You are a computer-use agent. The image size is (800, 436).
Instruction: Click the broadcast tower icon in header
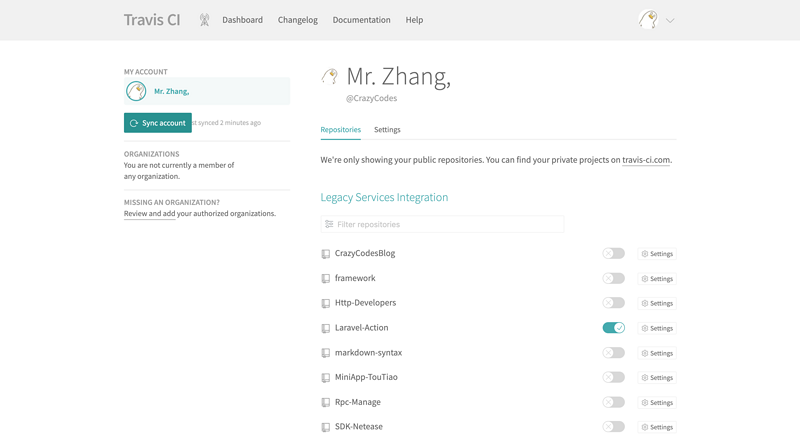[x=204, y=20]
